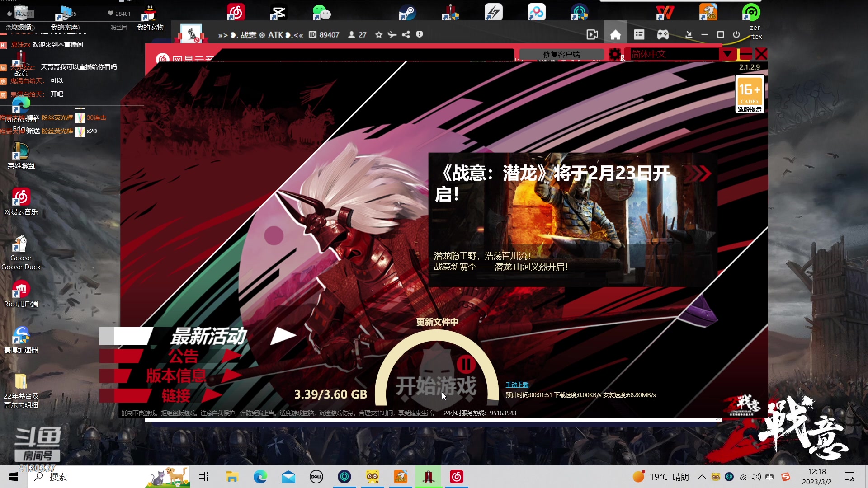This screenshot has height=488, width=868.
Task: Open the 战意：潜龙 news banner
Action: tap(572, 220)
